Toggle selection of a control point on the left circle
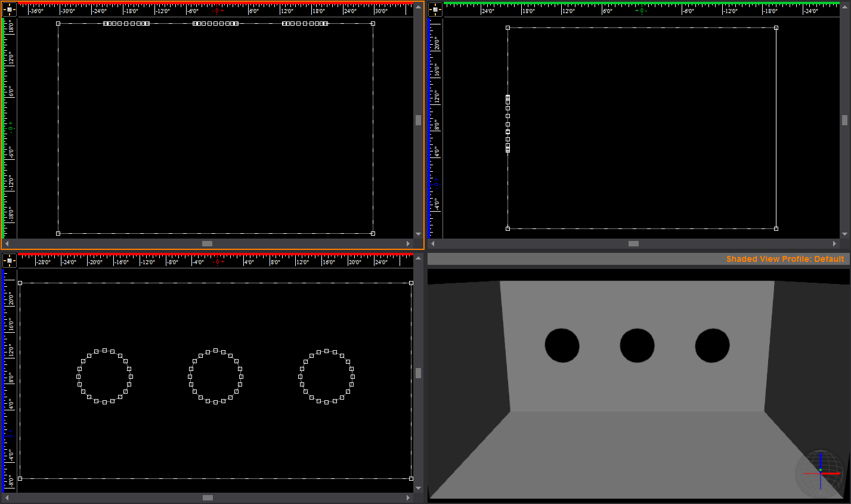This screenshot has width=851, height=504. point(104,349)
